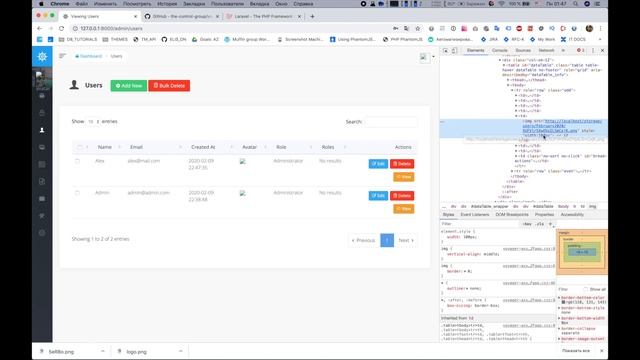Click the Styles Filter input in DevTools

[x=480, y=224]
